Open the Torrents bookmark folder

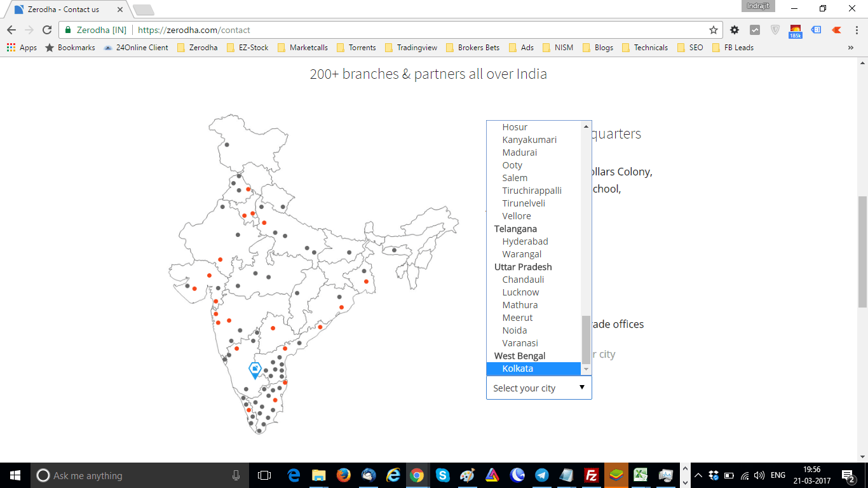[356, 48]
